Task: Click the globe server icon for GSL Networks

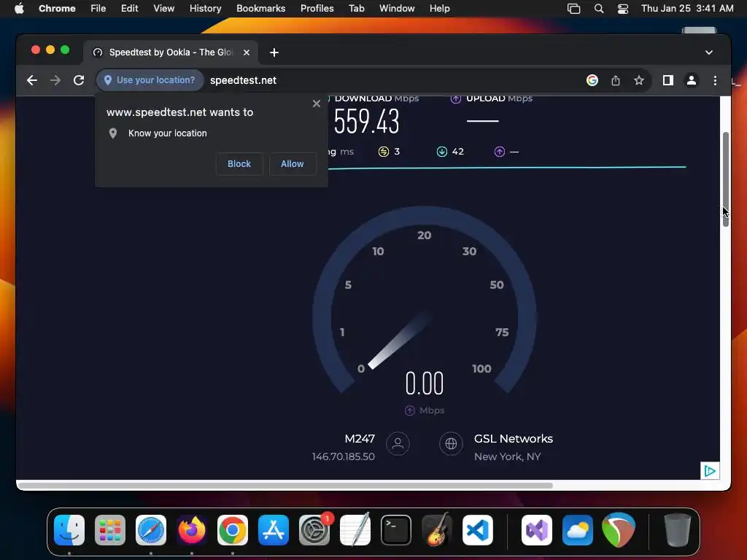Action: 451,444
